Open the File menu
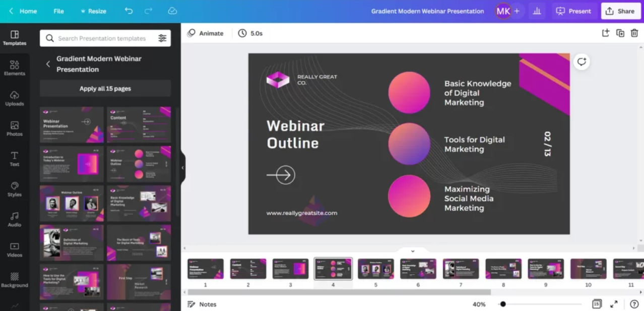The width and height of the screenshot is (644, 311). [x=59, y=11]
